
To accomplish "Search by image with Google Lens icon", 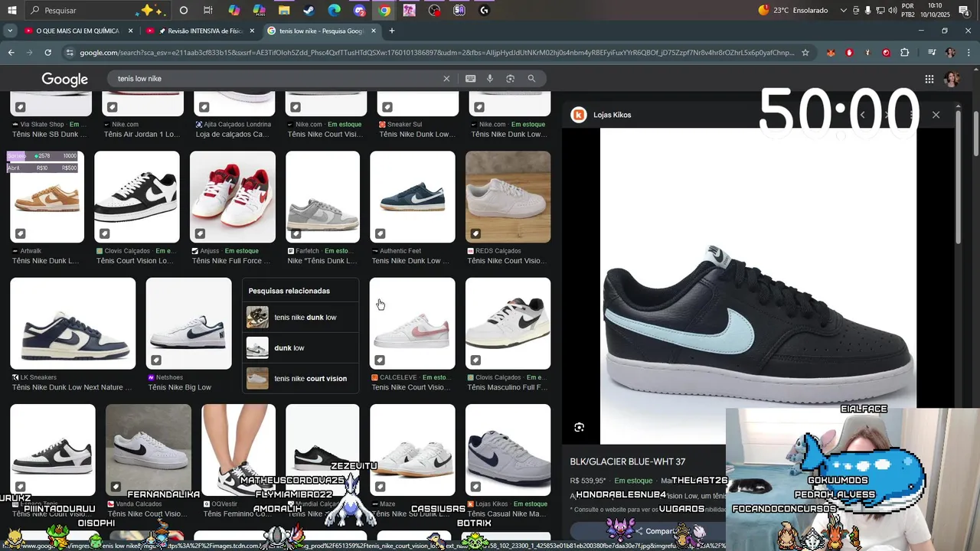I will click(511, 79).
